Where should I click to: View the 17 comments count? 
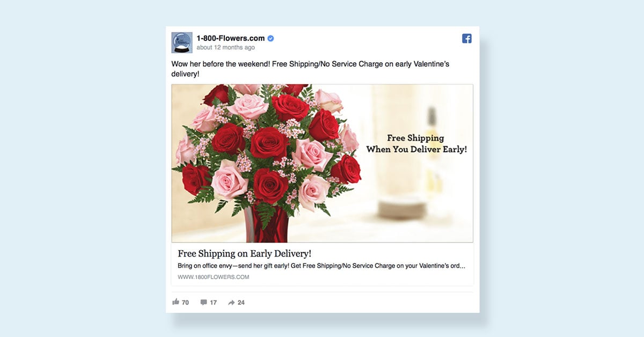coord(213,303)
